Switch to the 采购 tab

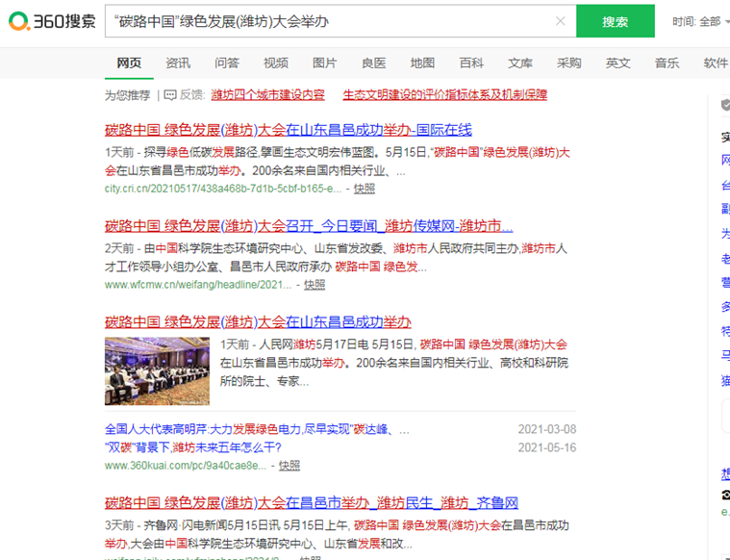[569, 63]
